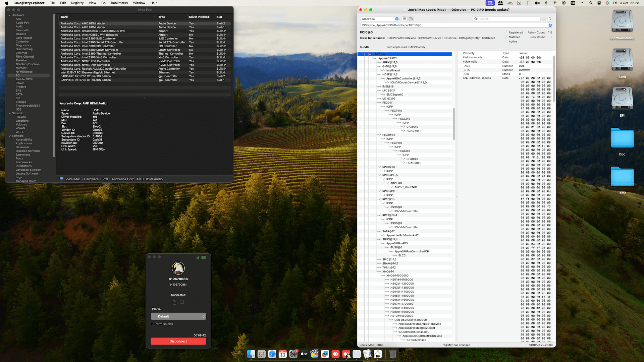The width and height of the screenshot is (644, 362).
Task: Toggle the Registered checkbox
Action: pyautogui.click(x=506, y=33)
